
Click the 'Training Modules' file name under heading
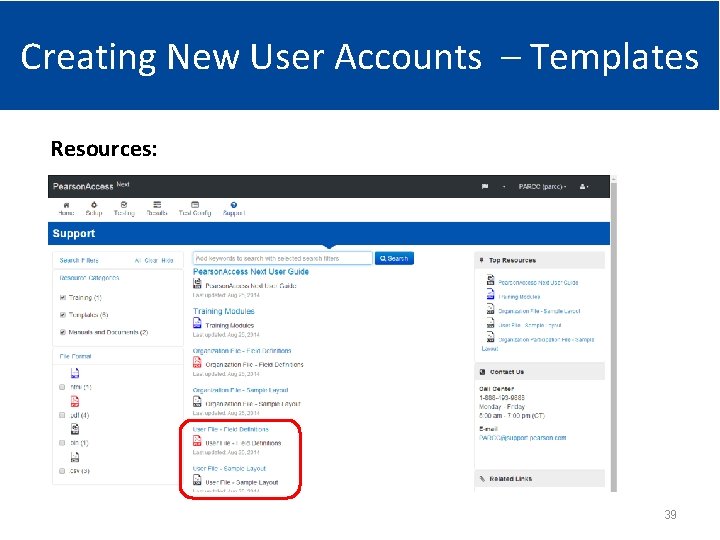(x=230, y=326)
